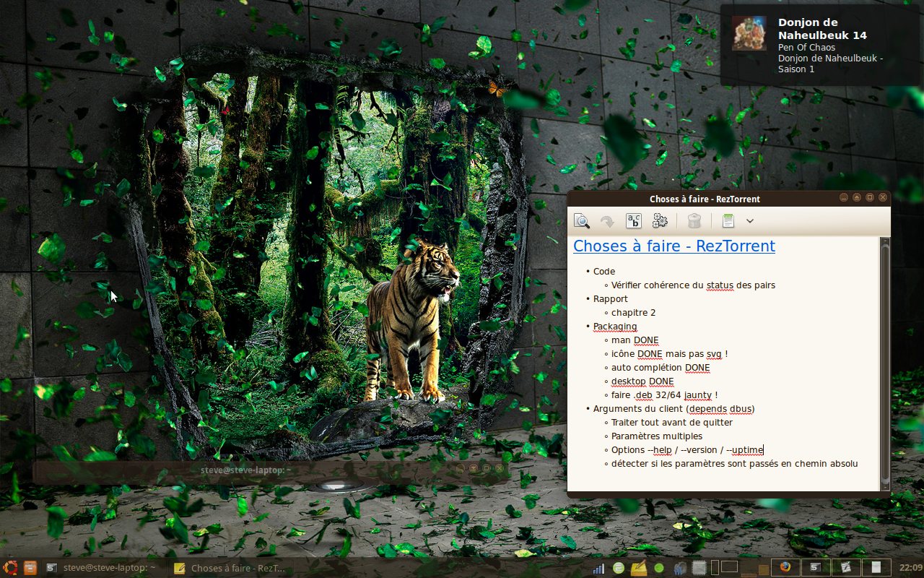
Task: Click the yellow sticky note pencil tray icon
Action: point(638,569)
